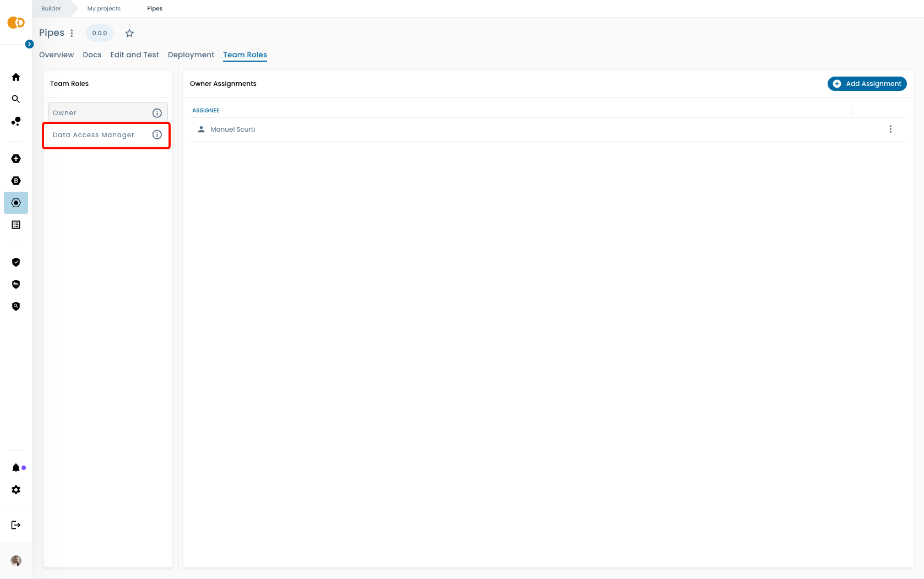Switch to the Deployment tab
924x579 pixels.
[x=191, y=55]
